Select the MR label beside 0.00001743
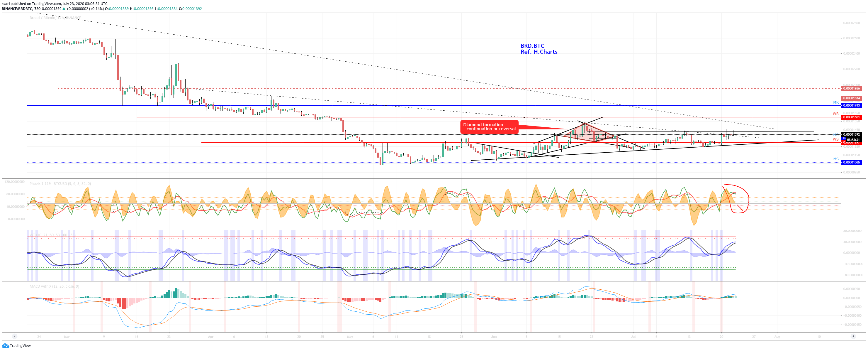Viewport: 868px width, 351px height. coord(836,102)
